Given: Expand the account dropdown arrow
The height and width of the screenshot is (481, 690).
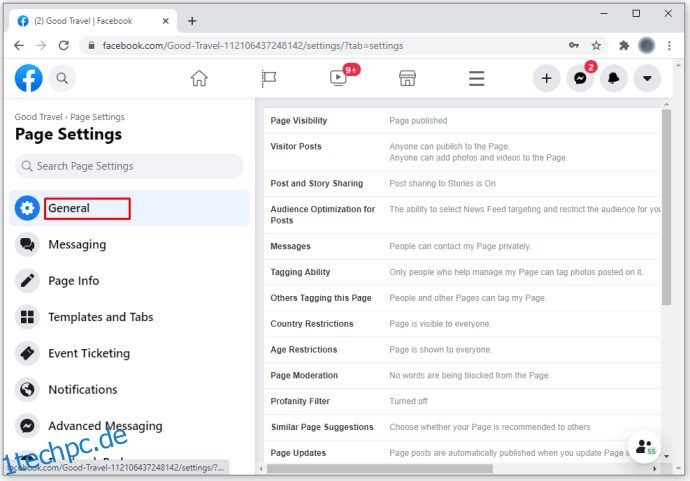Looking at the screenshot, I should [x=647, y=78].
